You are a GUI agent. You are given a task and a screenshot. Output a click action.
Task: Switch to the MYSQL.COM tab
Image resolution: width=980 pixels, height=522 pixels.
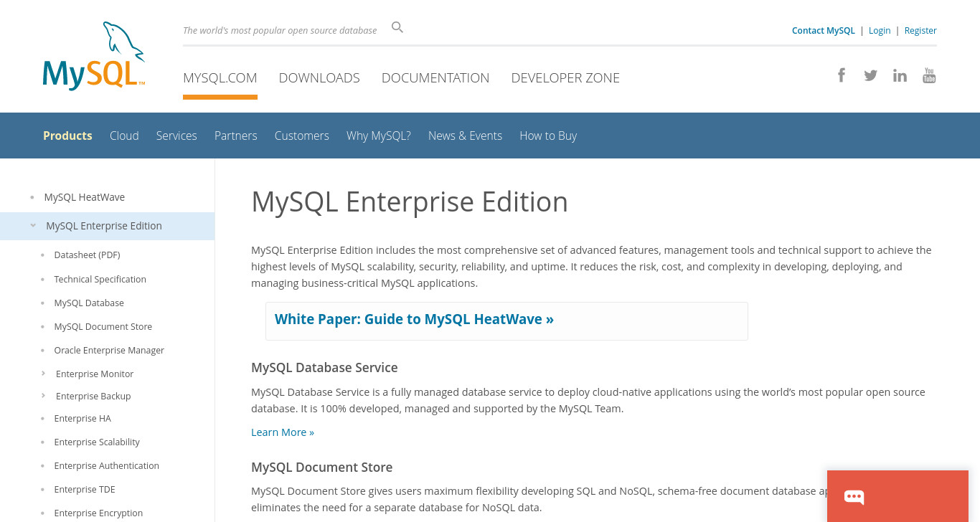coord(220,77)
